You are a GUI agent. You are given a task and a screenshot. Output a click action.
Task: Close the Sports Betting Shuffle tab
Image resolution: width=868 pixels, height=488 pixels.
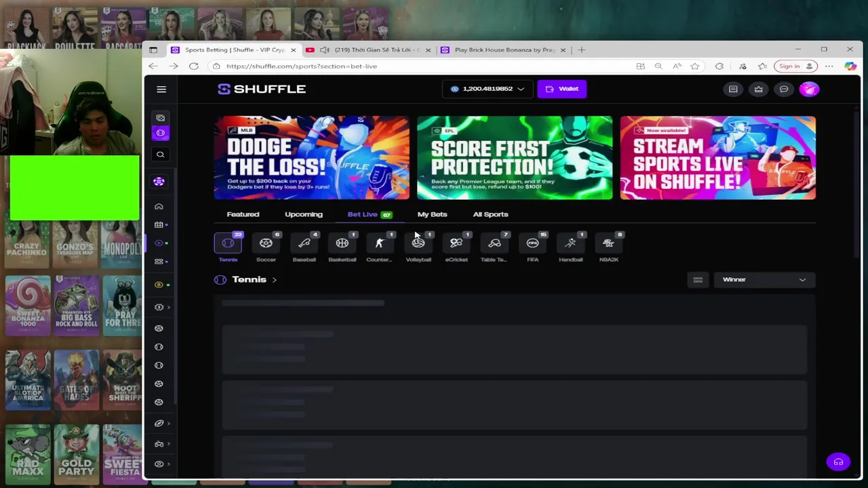click(x=293, y=49)
